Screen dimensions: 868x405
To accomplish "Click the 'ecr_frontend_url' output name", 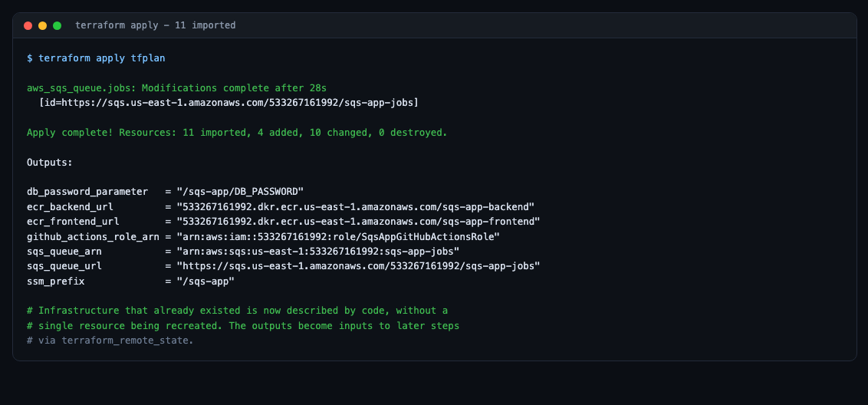I will pos(73,222).
